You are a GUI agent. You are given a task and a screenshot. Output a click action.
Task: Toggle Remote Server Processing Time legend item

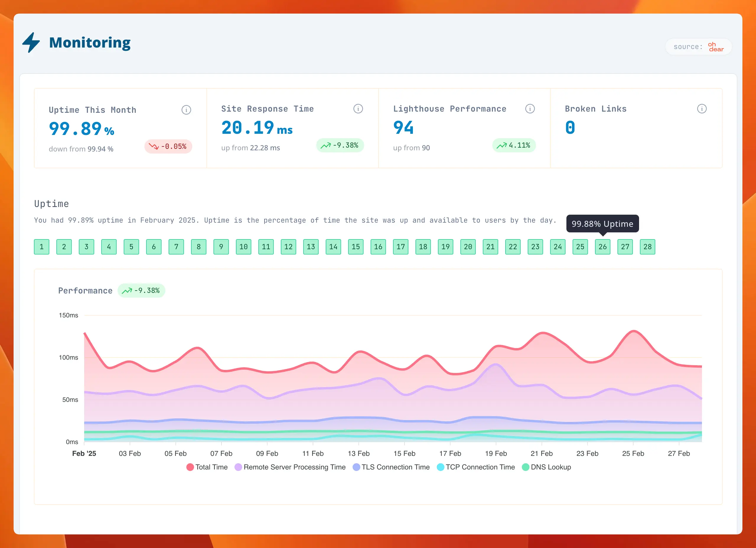pos(290,467)
